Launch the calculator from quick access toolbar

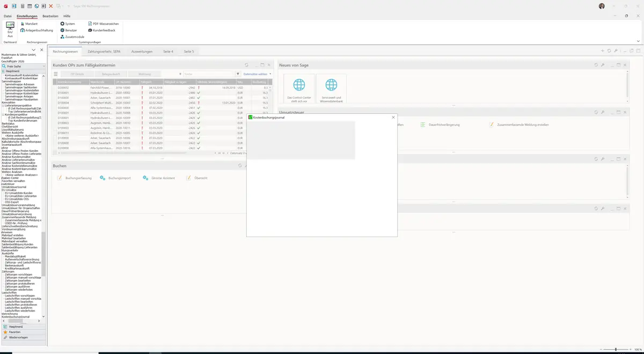pyautogui.click(x=22, y=6)
